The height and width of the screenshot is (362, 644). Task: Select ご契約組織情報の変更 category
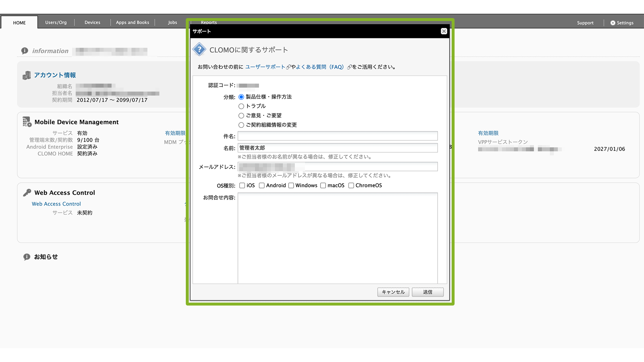click(x=241, y=125)
